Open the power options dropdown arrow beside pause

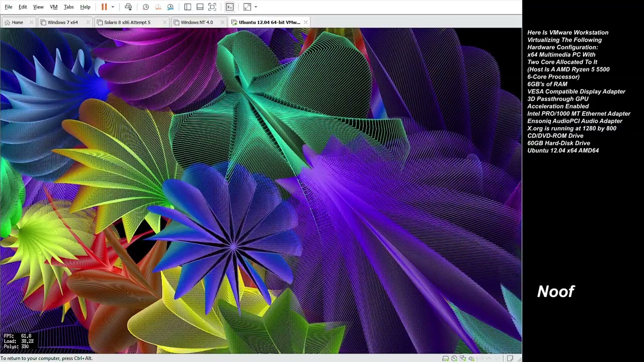point(113,7)
